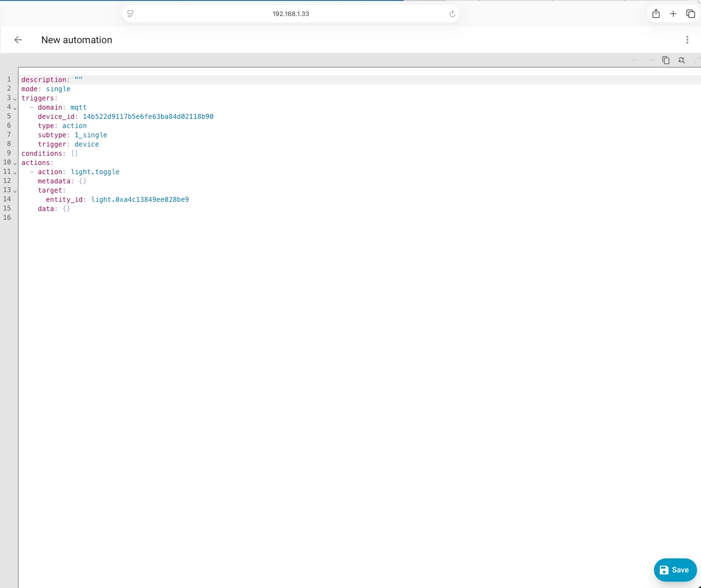Click the 192.168.1.33 address field
The width and height of the screenshot is (701, 588).
[291, 14]
